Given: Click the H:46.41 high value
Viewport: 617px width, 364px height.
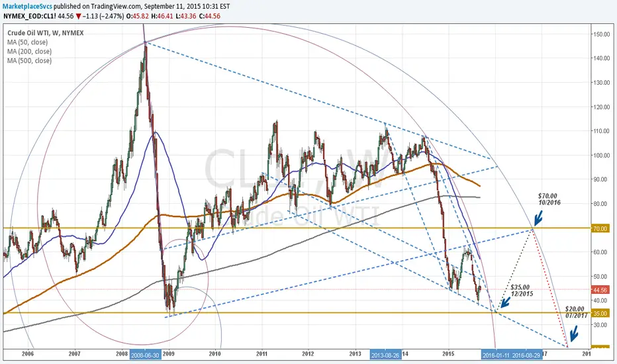Looking at the screenshot, I should 163,16.
